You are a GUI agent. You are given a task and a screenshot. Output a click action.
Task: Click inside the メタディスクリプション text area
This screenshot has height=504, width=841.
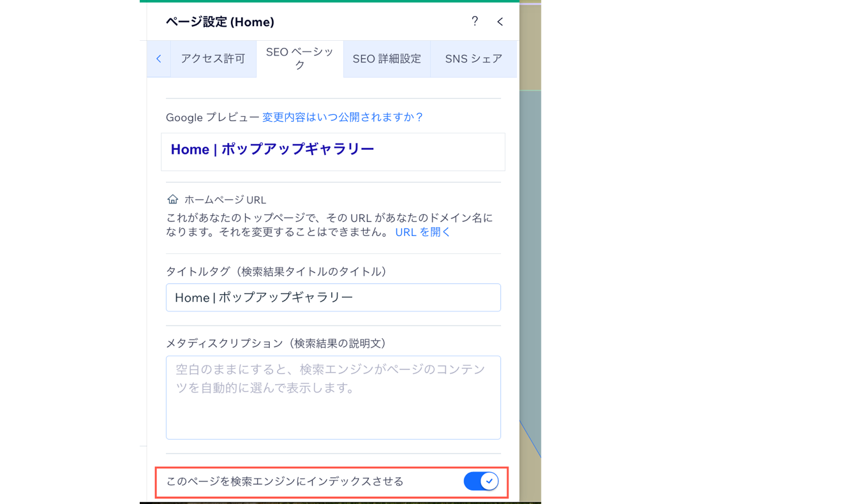[333, 396]
